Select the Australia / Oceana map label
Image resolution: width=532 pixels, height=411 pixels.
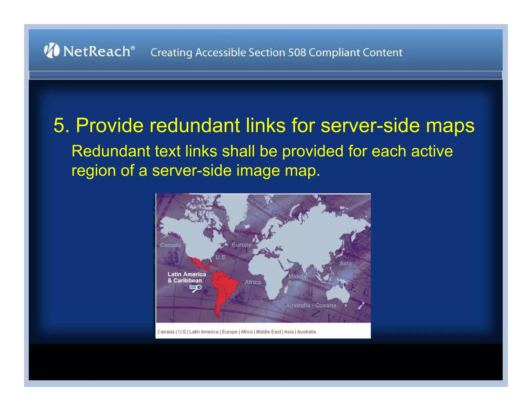click(x=311, y=306)
